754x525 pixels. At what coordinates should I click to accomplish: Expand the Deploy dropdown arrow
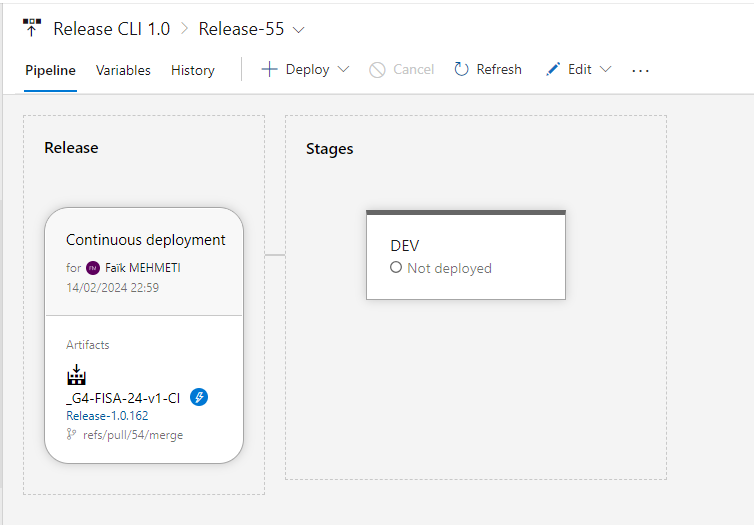tap(343, 70)
